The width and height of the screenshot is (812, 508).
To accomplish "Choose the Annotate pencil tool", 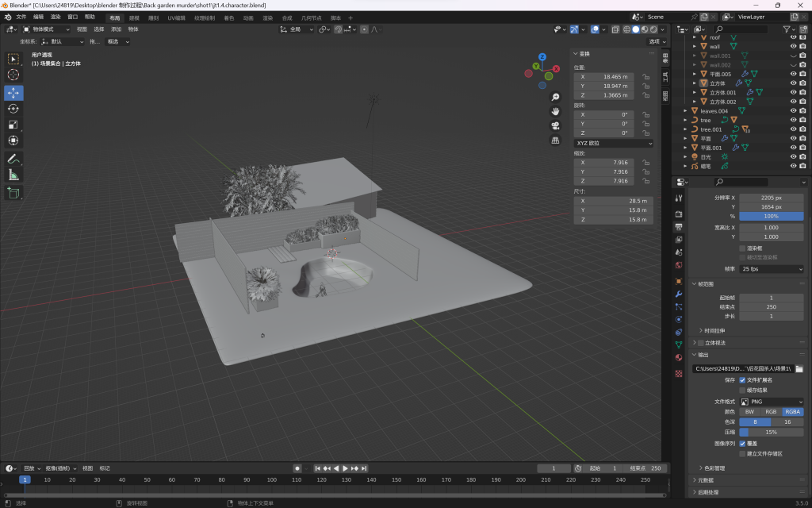I will (x=13, y=159).
